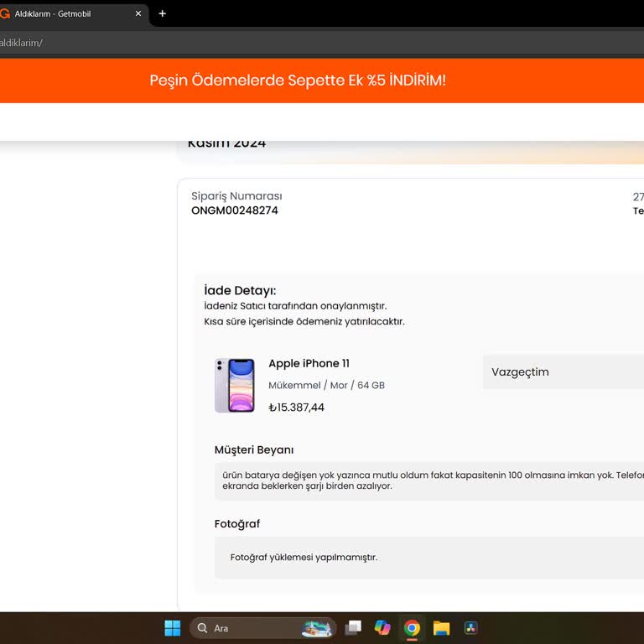Click the Apple iPhone 11 product title
644x644 pixels.
309,363
